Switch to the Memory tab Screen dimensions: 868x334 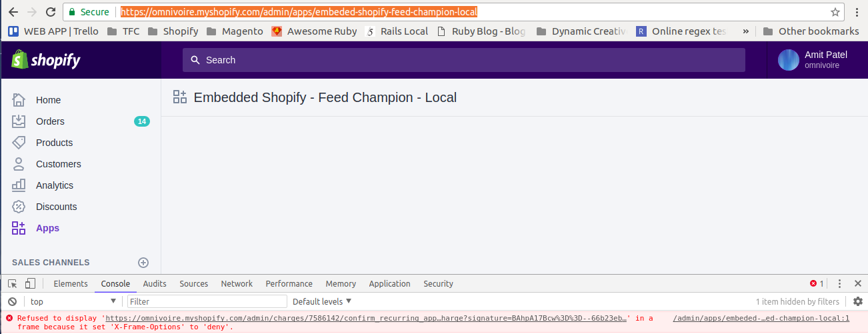(x=341, y=283)
